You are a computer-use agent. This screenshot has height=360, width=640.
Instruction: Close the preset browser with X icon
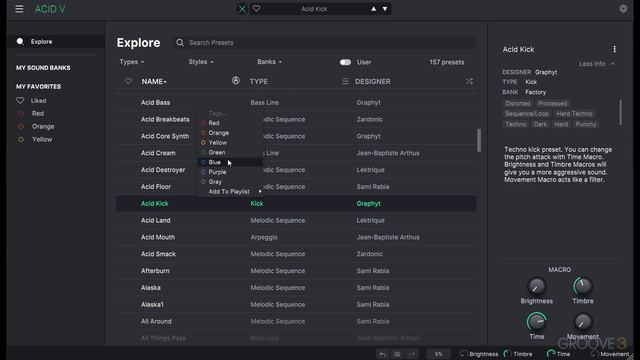[x=242, y=9]
